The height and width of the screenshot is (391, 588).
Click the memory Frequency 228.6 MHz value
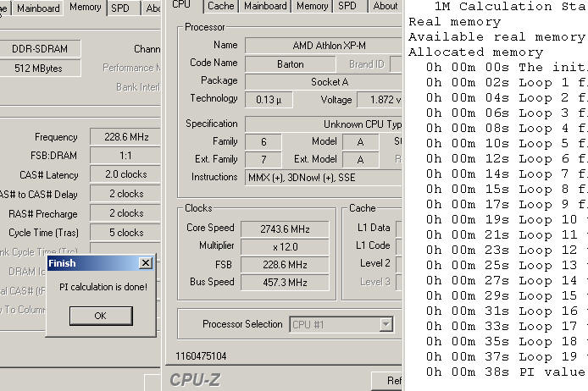[125, 137]
